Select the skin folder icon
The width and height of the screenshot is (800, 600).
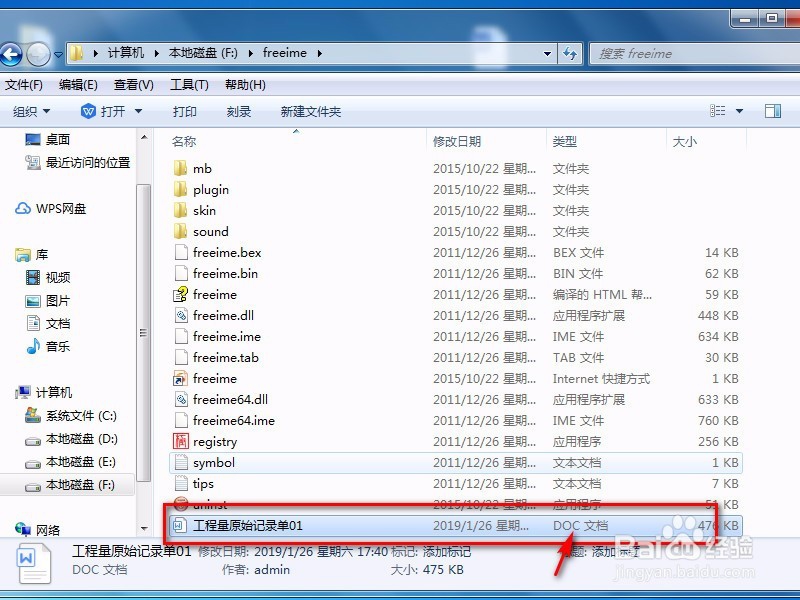point(180,210)
